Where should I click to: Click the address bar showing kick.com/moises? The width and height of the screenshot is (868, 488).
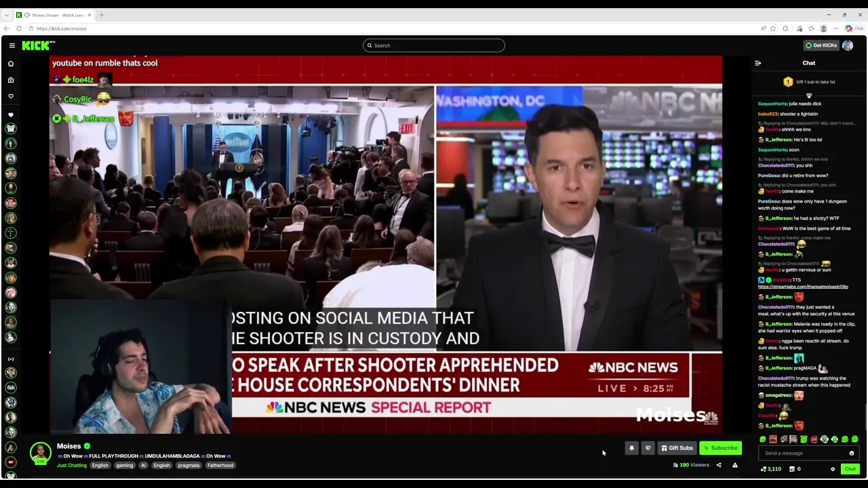point(61,28)
